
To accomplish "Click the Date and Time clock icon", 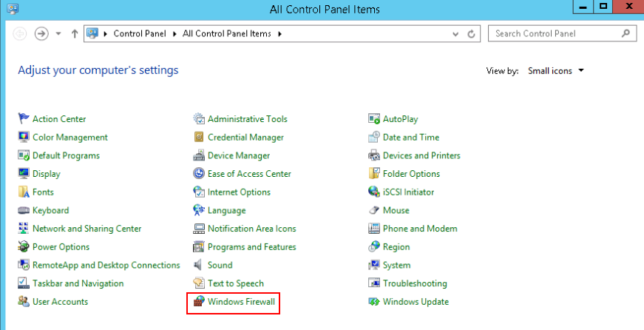I will tap(374, 137).
